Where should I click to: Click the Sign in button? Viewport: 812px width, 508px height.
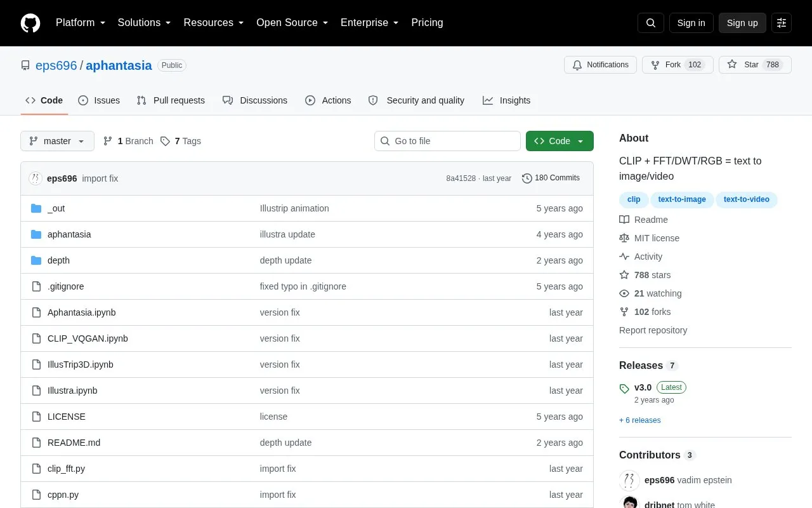(x=691, y=23)
